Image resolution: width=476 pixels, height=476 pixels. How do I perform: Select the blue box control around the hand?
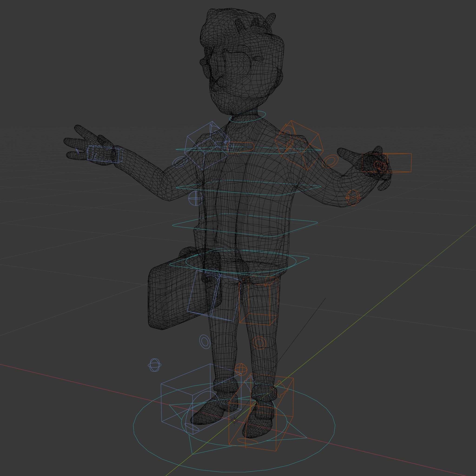click(105, 154)
